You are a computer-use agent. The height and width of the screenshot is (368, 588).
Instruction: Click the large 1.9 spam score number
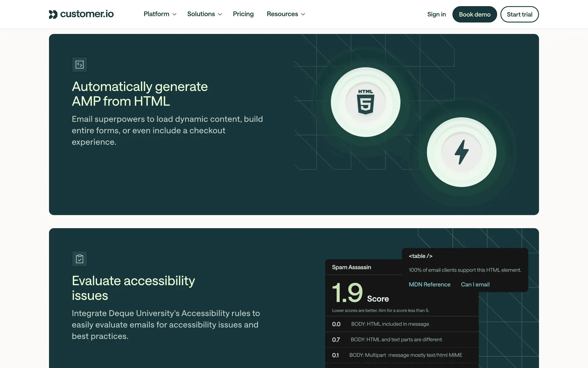347,293
